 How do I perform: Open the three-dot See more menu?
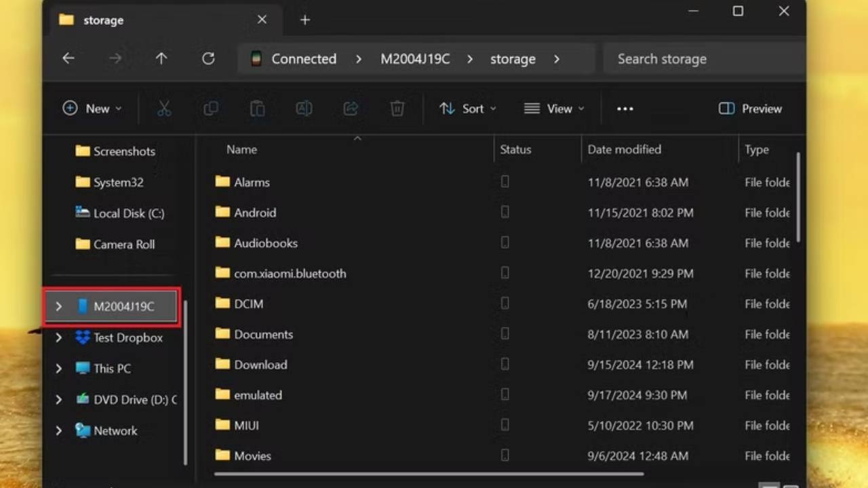coord(625,108)
